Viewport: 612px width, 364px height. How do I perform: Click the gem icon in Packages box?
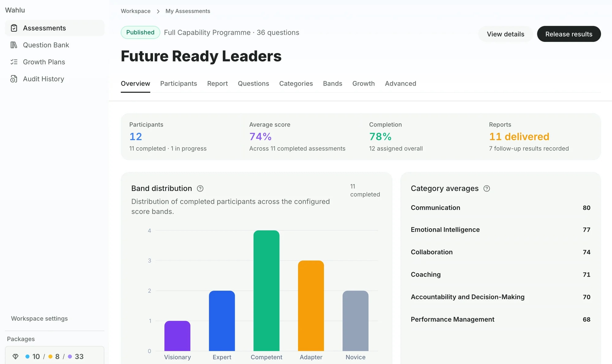point(16,356)
